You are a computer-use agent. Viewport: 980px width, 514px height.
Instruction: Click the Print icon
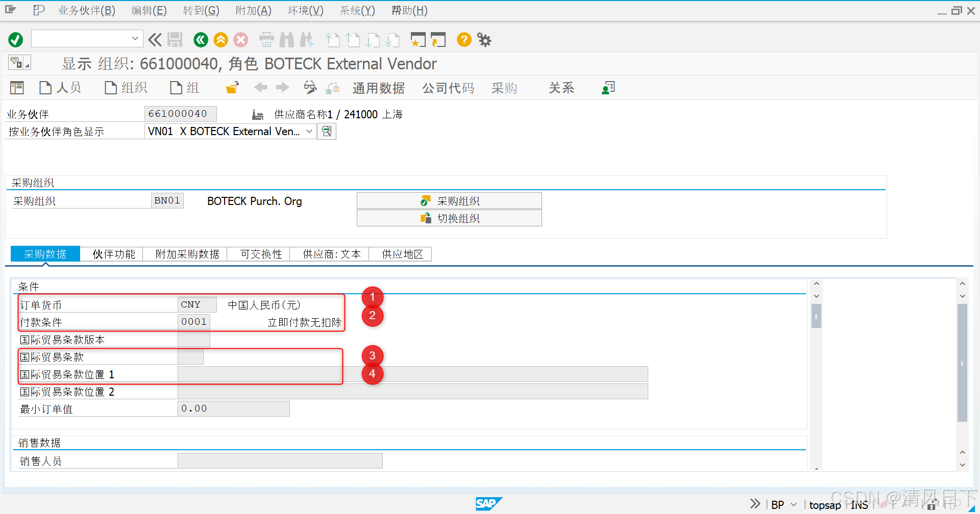(x=266, y=40)
